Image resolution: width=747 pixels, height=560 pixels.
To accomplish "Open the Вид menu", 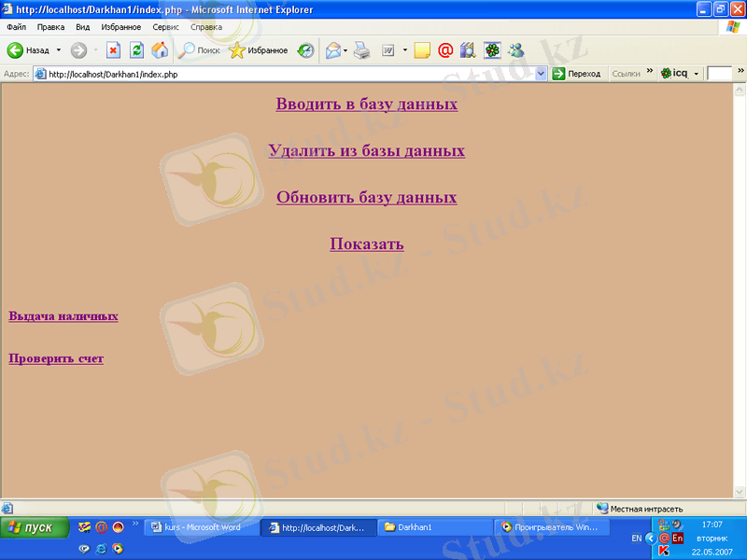I will pyautogui.click(x=83, y=27).
